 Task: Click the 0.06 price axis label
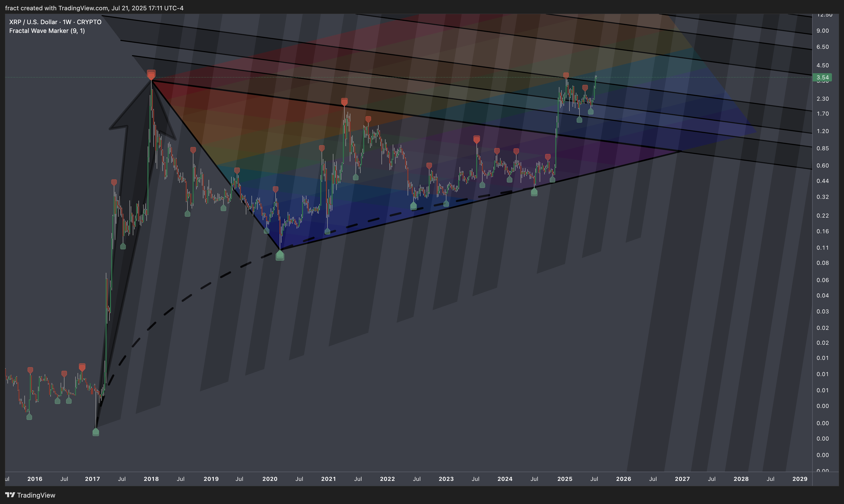coord(823,280)
